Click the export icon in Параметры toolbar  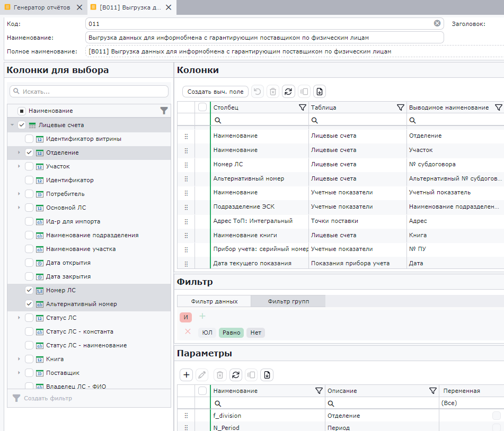click(267, 375)
